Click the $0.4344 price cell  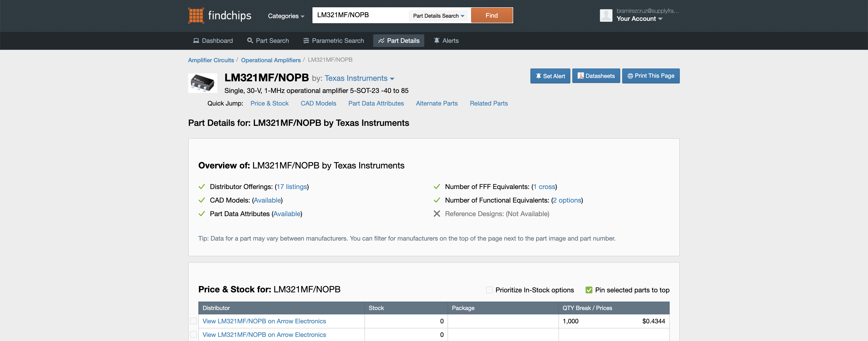coord(653,321)
